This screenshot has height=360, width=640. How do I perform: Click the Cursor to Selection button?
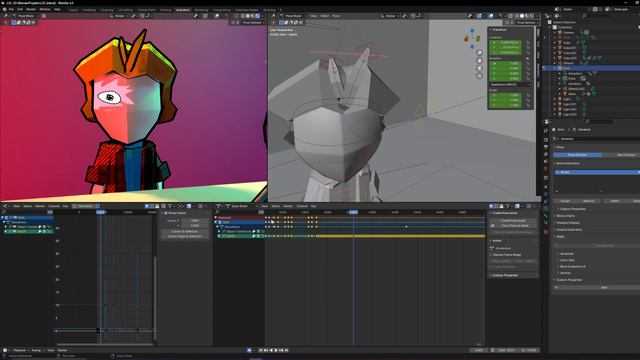coord(185,231)
